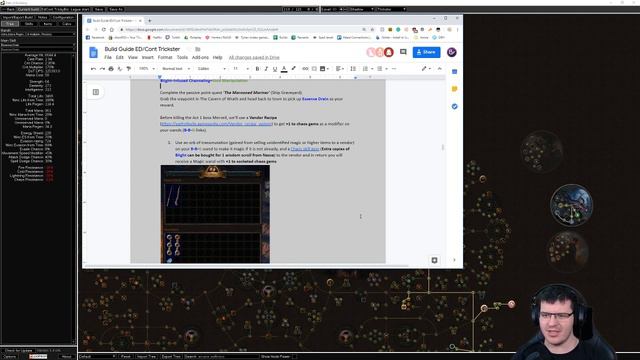Image resolution: width=640 pixels, height=360 pixels.
Task: Click Save As in Path of Building
Action: [x=116, y=9]
